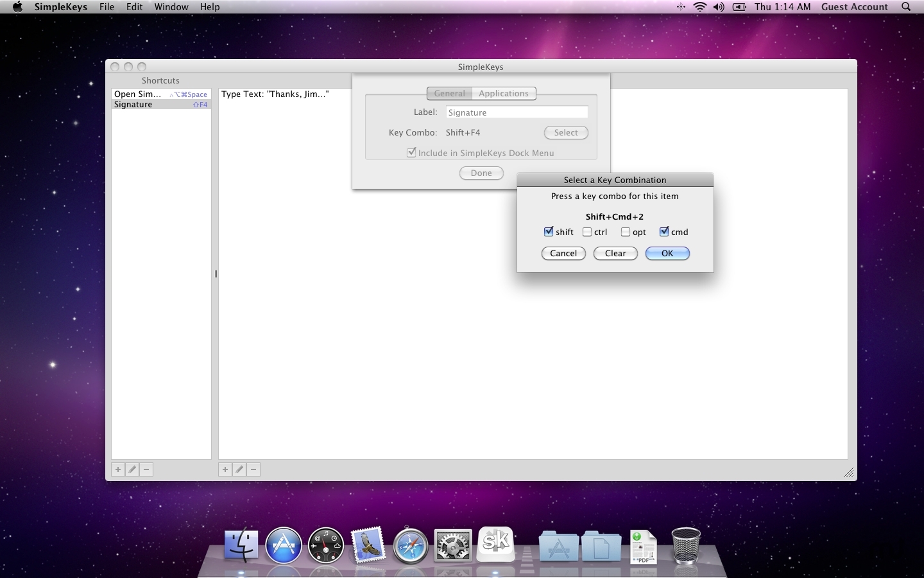Toggle the cmd modifier checkbox
Image resolution: width=924 pixels, height=578 pixels.
pos(664,232)
